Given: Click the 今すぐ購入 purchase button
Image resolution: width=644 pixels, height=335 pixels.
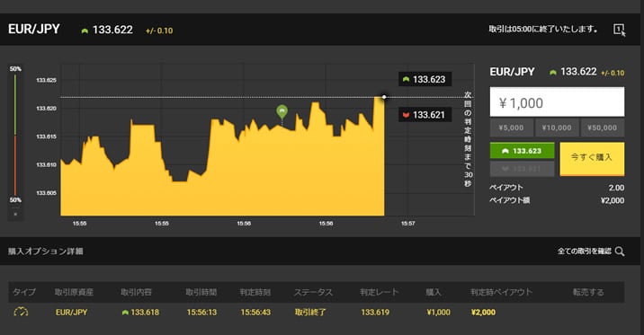Looking at the screenshot, I should pyautogui.click(x=592, y=159).
